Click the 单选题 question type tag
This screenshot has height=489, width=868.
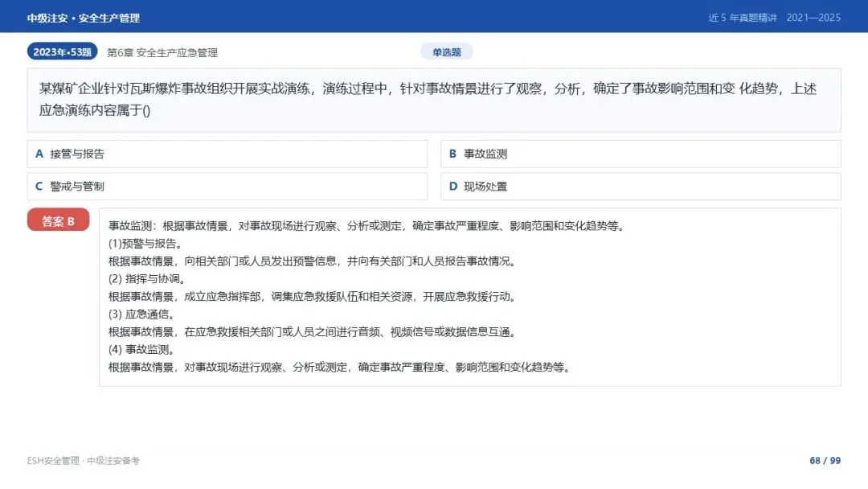click(446, 52)
